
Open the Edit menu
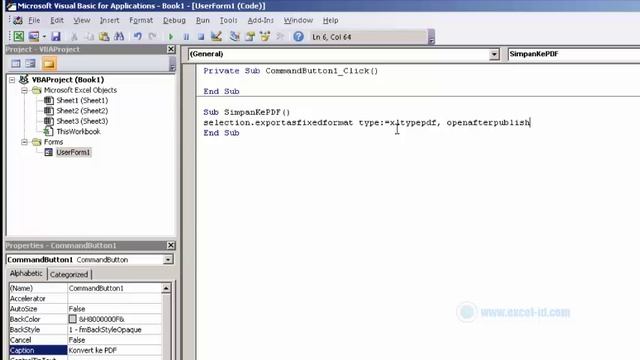57,20
